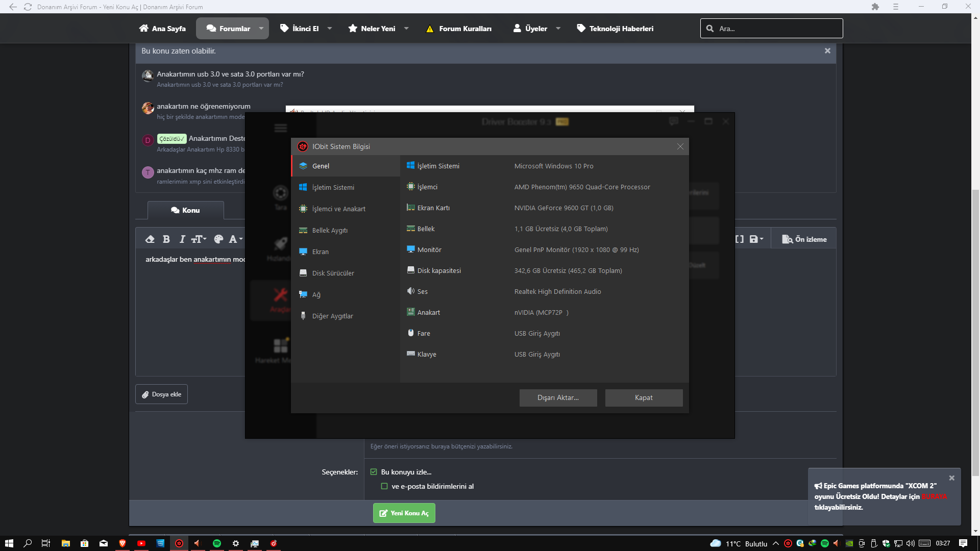Select Diğer Aygıtlar in sidebar
Image resolution: width=980 pixels, height=551 pixels.
(332, 316)
